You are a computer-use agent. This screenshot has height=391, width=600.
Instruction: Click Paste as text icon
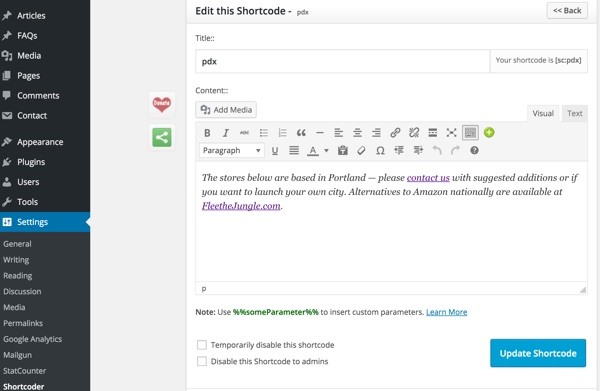click(342, 150)
